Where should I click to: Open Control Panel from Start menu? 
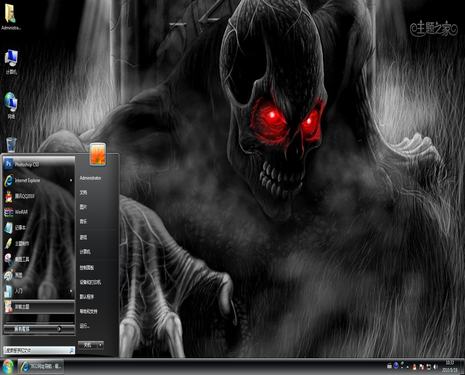pos(87,268)
